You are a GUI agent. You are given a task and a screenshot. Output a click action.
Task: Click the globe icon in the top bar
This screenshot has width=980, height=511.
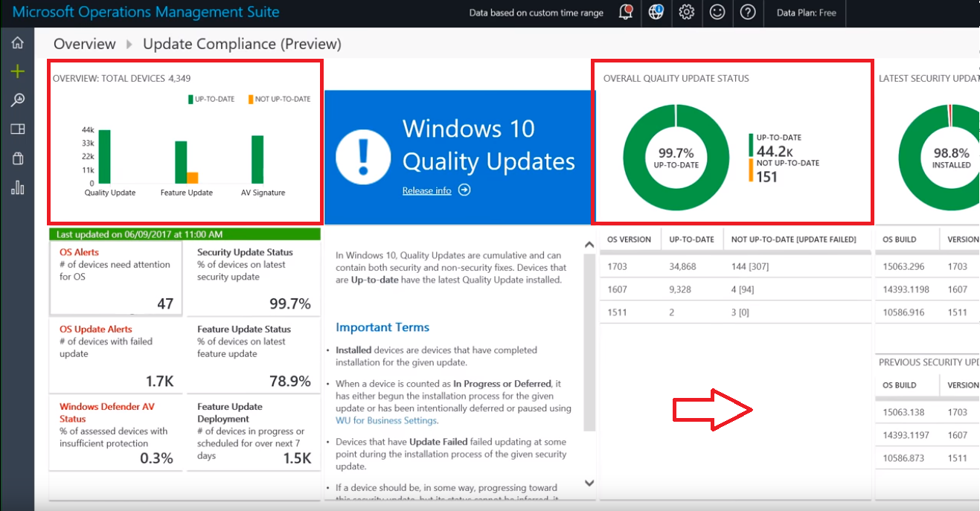[x=656, y=12]
